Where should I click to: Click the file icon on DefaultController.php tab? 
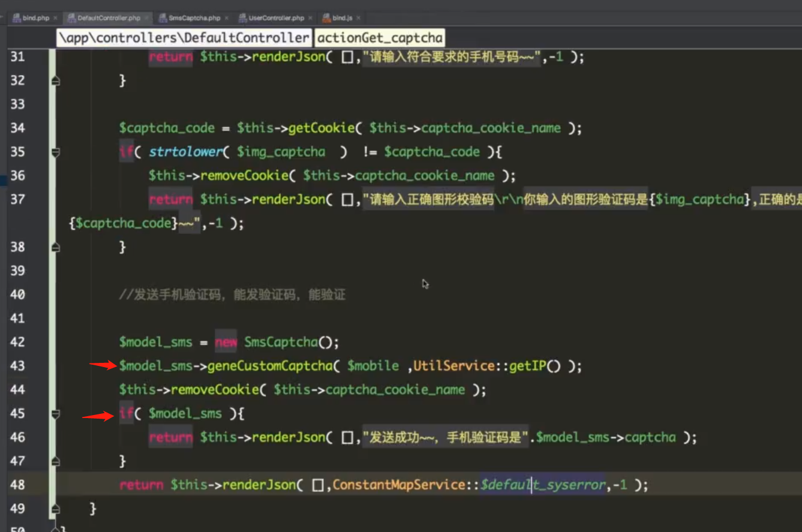(x=71, y=18)
